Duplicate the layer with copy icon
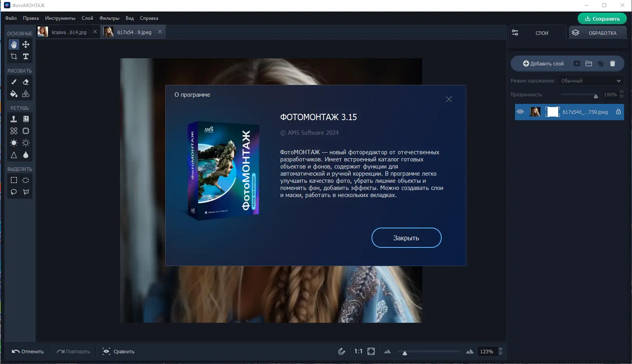 pyautogui.click(x=601, y=63)
